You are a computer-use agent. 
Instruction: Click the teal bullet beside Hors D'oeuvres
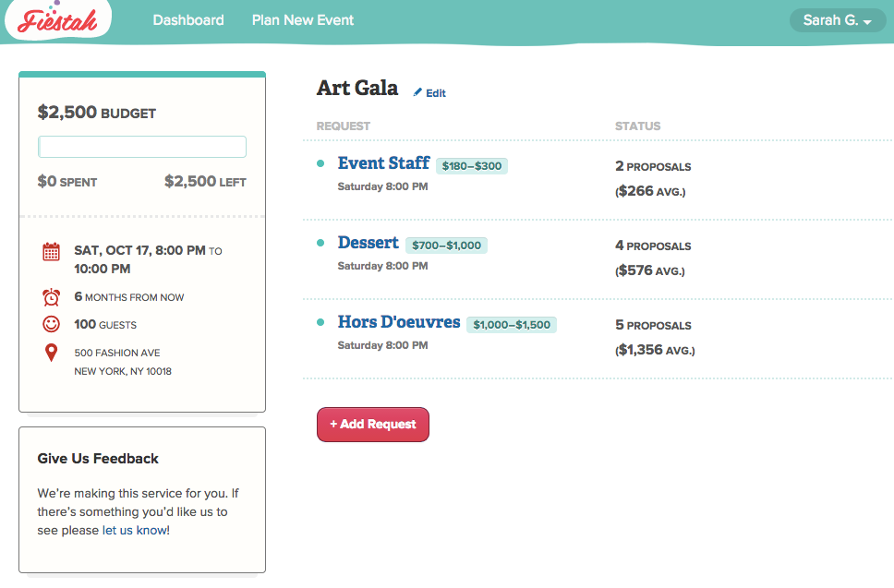pos(320,322)
